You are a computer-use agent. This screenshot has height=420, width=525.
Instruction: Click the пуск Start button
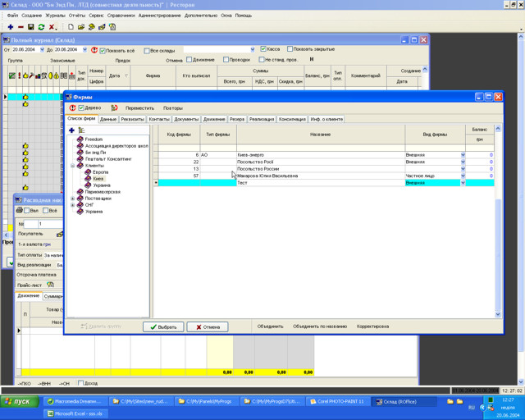[x=18, y=401]
